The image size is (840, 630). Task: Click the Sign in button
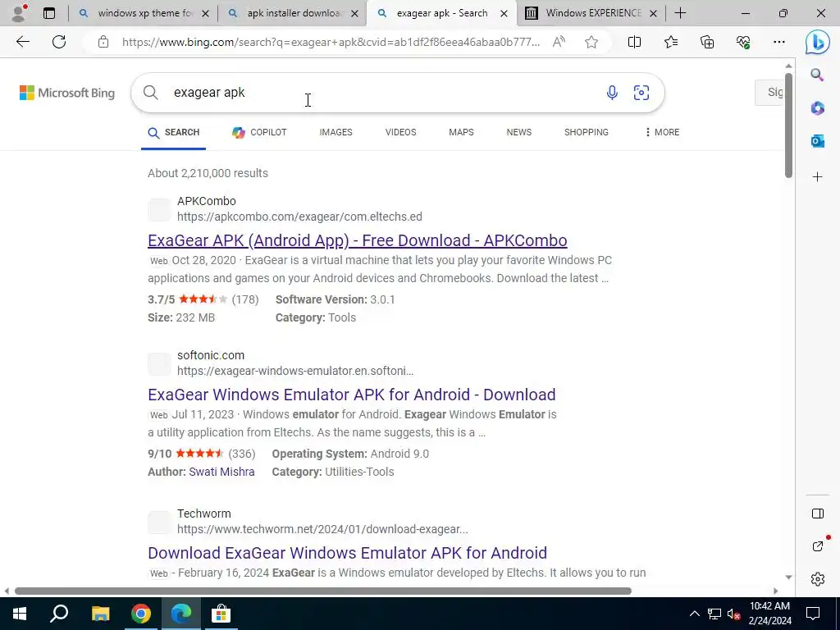click(769, 93)
